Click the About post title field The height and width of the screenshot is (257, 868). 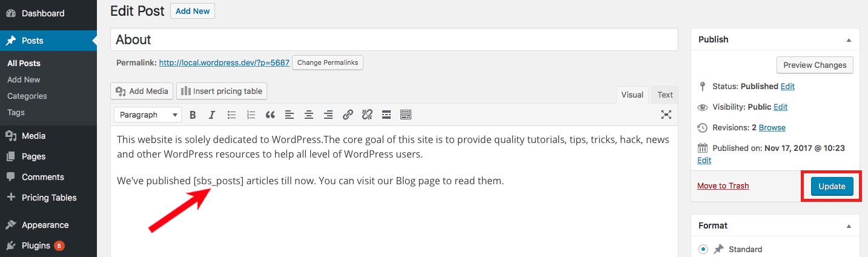point(394,39)
